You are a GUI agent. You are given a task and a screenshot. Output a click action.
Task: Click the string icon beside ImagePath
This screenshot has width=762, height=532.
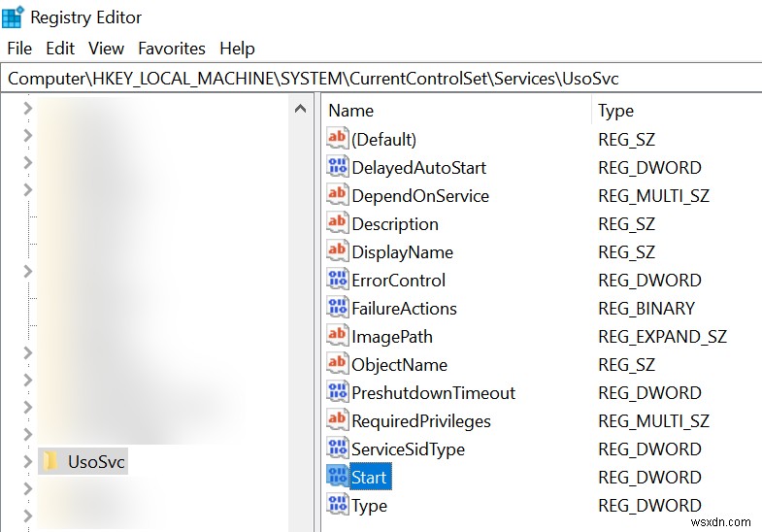[x=337, y=336]
